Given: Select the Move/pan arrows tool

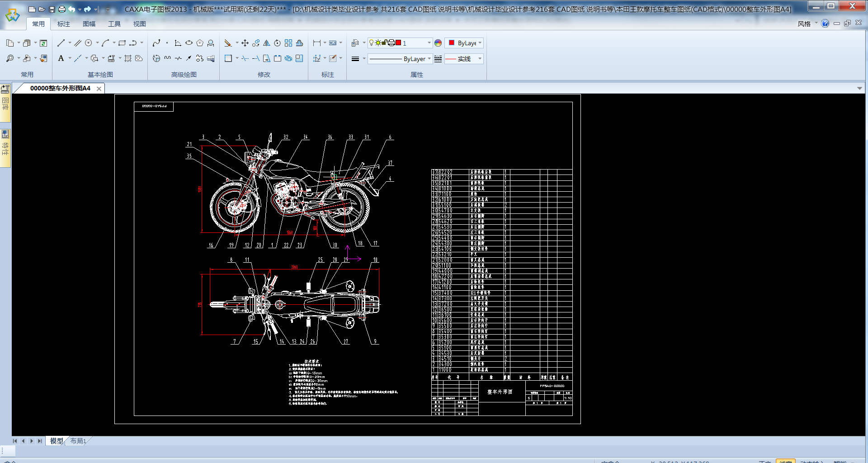Looking at the screenshot, I should click(245, 43).
